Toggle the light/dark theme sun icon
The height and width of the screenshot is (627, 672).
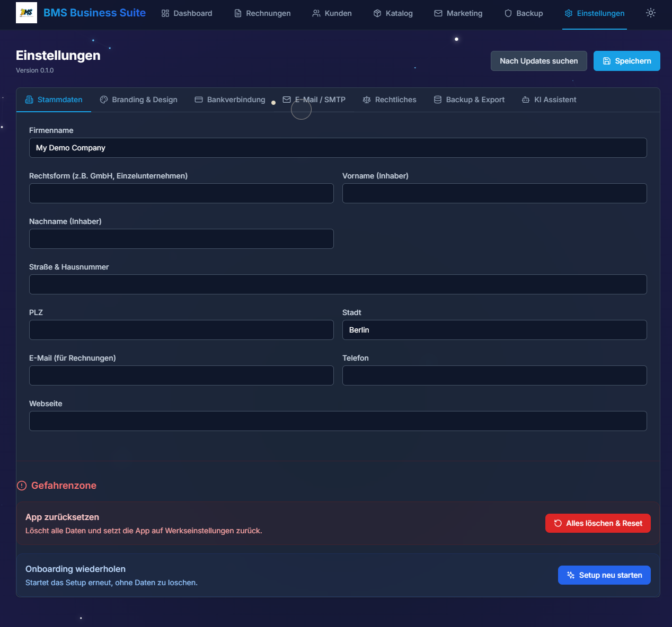coord(651,13)
